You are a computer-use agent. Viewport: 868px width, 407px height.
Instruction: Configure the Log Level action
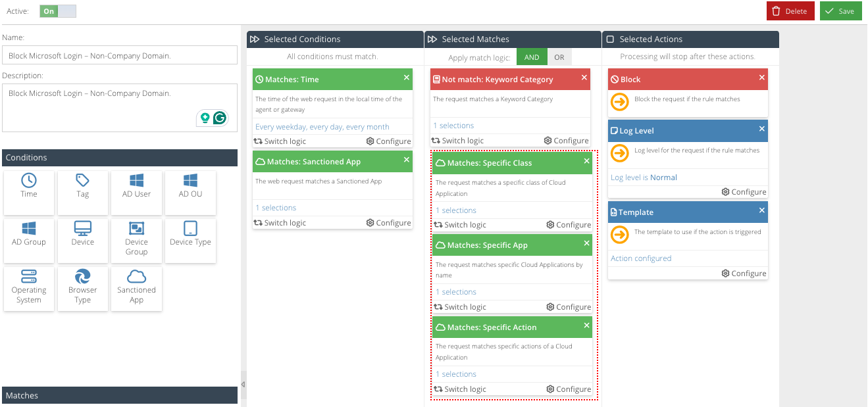744,192
